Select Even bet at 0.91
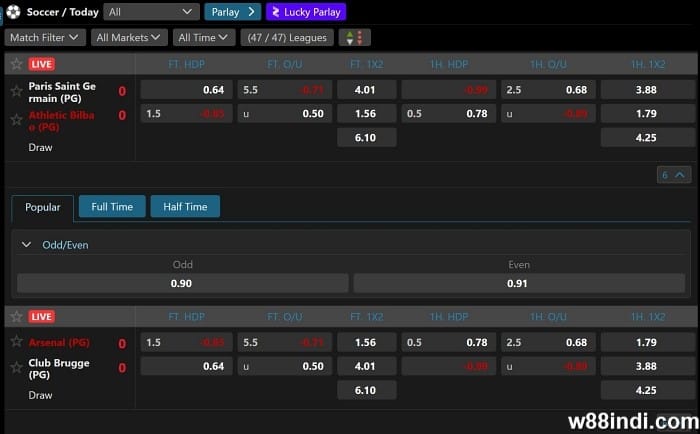Screen dimensions: 700x434 519,284
